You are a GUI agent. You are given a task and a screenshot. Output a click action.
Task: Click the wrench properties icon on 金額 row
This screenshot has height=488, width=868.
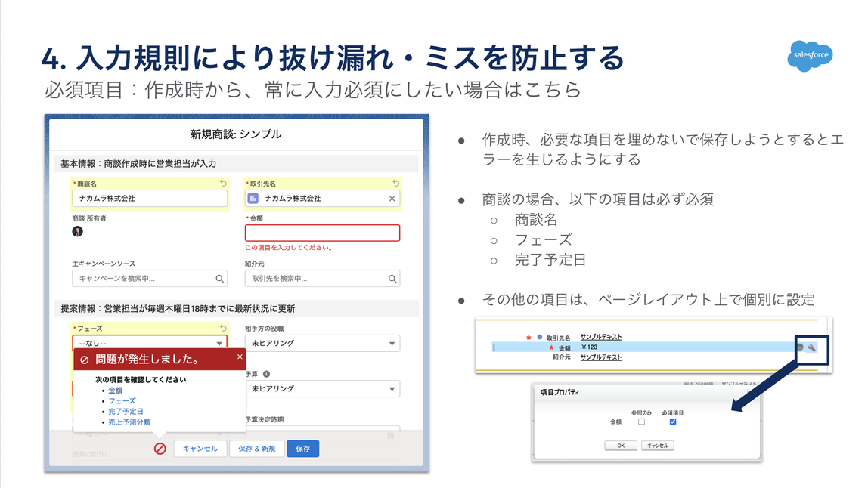[x=811, y=347]
